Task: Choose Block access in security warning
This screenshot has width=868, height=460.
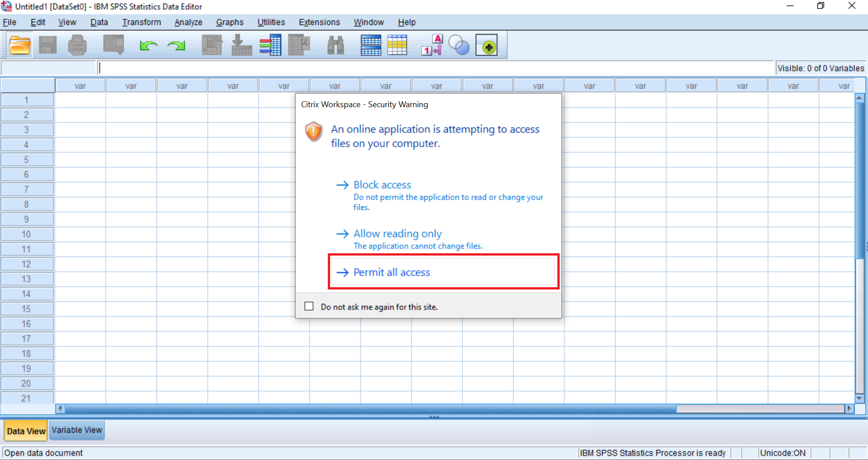Action: pos(442,195)
